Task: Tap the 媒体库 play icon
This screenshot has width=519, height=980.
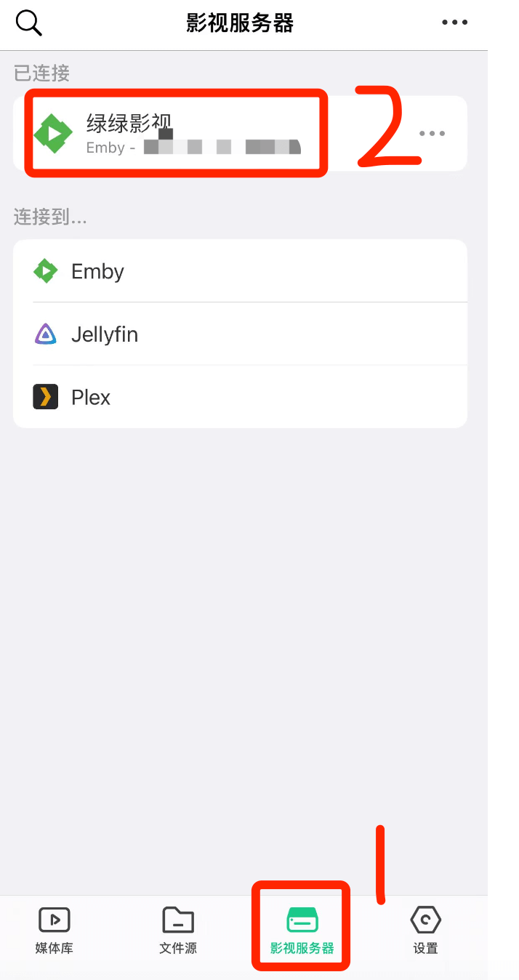Action: 55,920
